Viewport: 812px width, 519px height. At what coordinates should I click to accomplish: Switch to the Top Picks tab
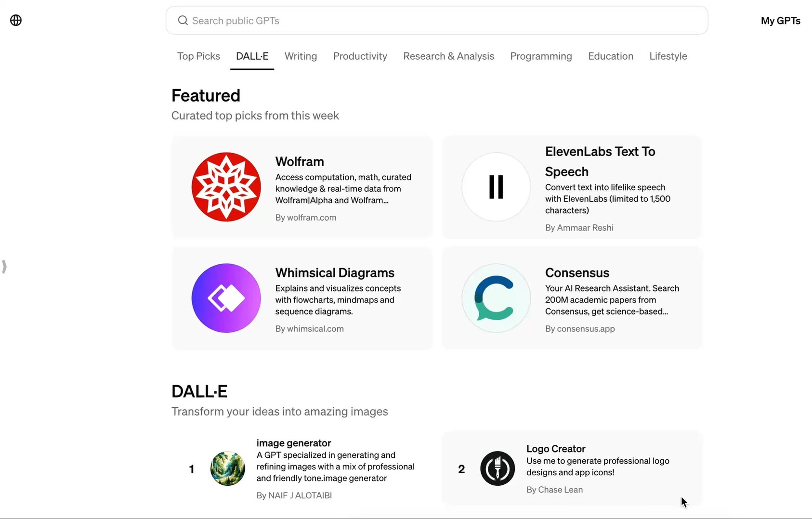point(198,56)
